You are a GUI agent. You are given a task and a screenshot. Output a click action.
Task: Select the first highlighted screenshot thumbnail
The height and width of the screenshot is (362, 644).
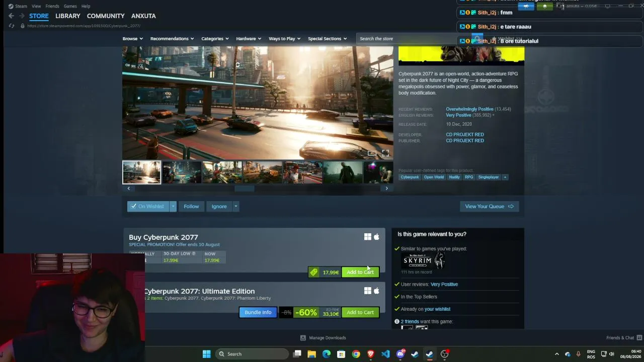[x=142, y=172]
